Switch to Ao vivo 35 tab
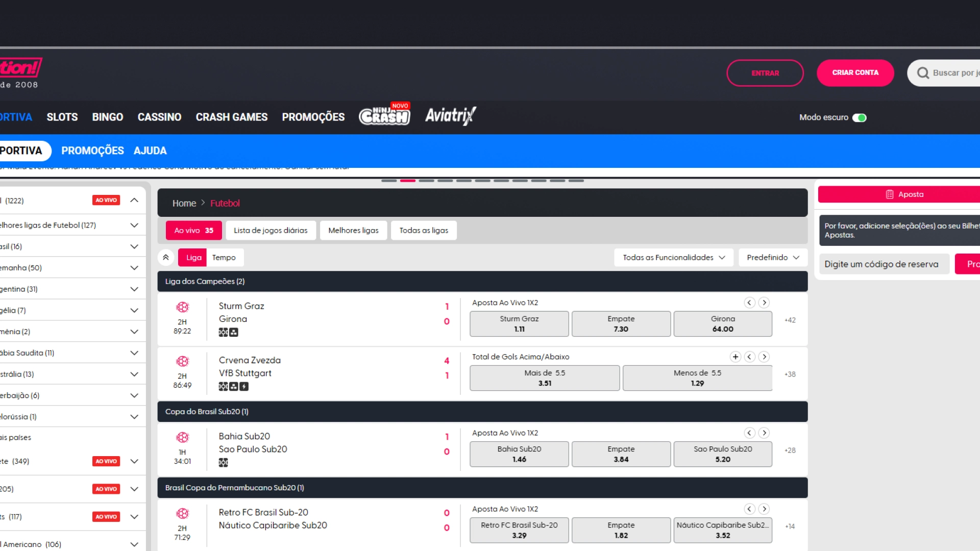 [194, 231]
